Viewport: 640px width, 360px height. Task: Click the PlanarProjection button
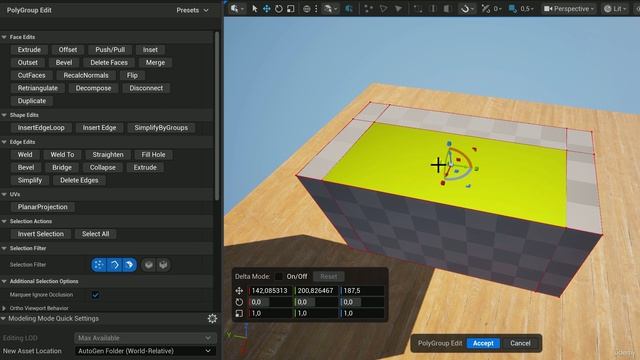tap(42, 207)
